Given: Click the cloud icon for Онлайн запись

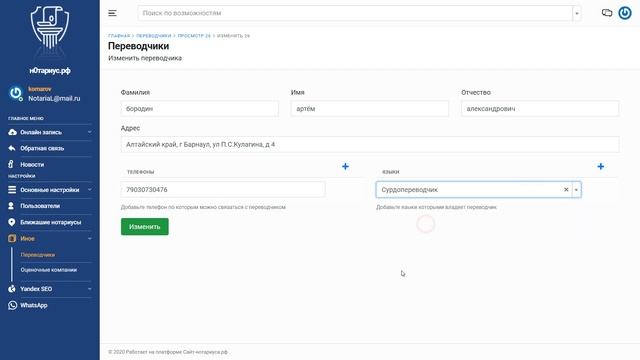Looking at the screenshot, I should coord(12,132).
